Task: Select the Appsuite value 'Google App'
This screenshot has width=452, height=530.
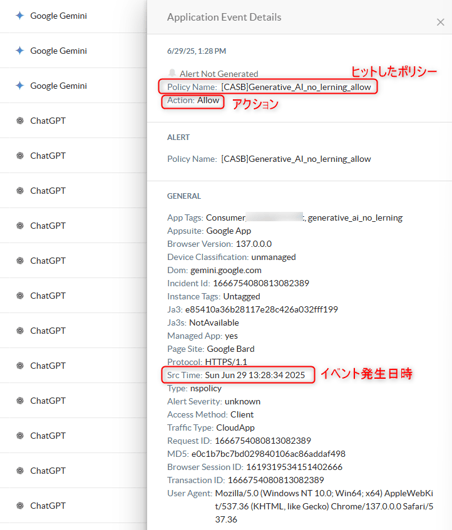Action: click(x=229, y=231)
